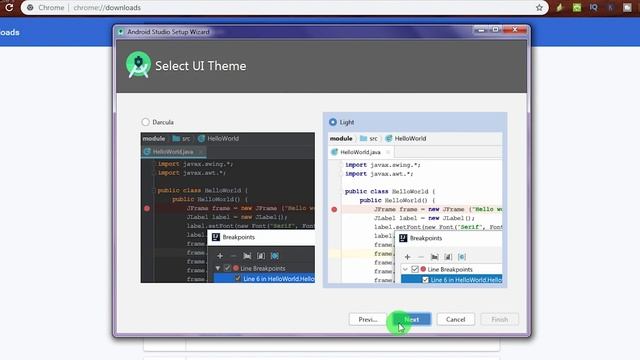Open the Chrome site info icon in the address bar
Image resolution: width=640 pixels, height=360 pixels.
[x=30, y=8]
